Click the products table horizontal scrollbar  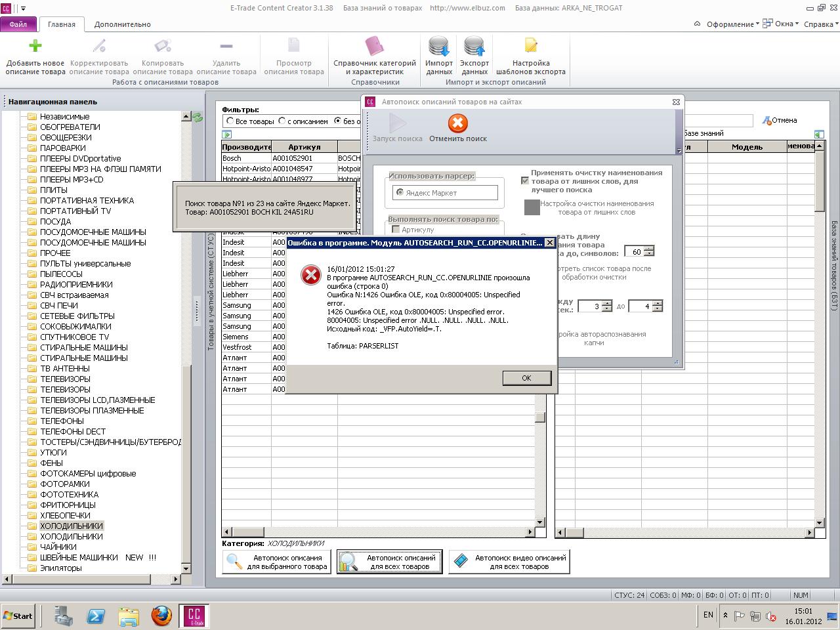click(379, 532)
